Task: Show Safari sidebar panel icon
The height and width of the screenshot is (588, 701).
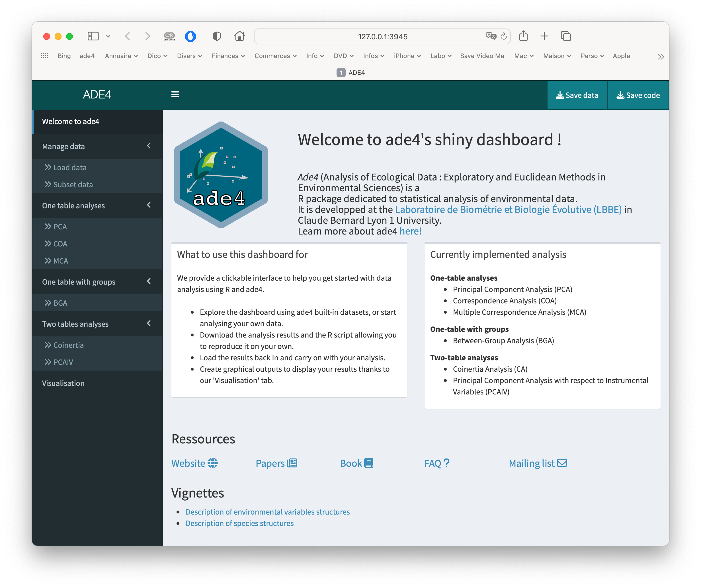Action: [93, 36]
